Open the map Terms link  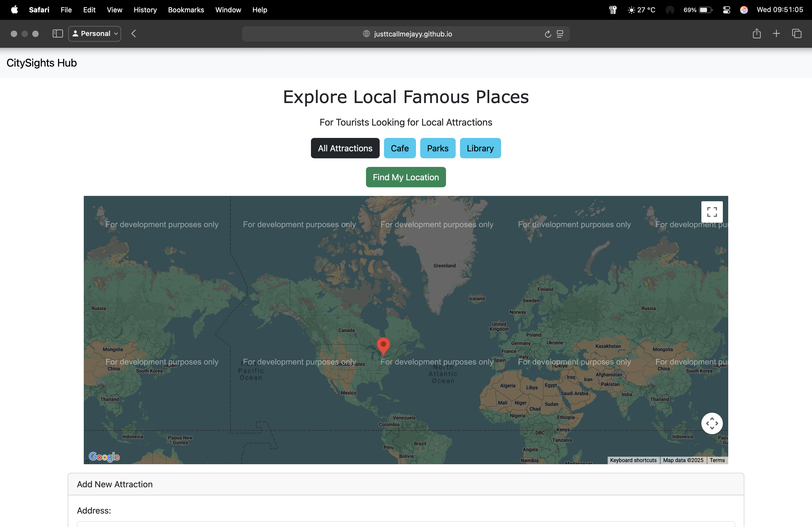tap(717, 460)
